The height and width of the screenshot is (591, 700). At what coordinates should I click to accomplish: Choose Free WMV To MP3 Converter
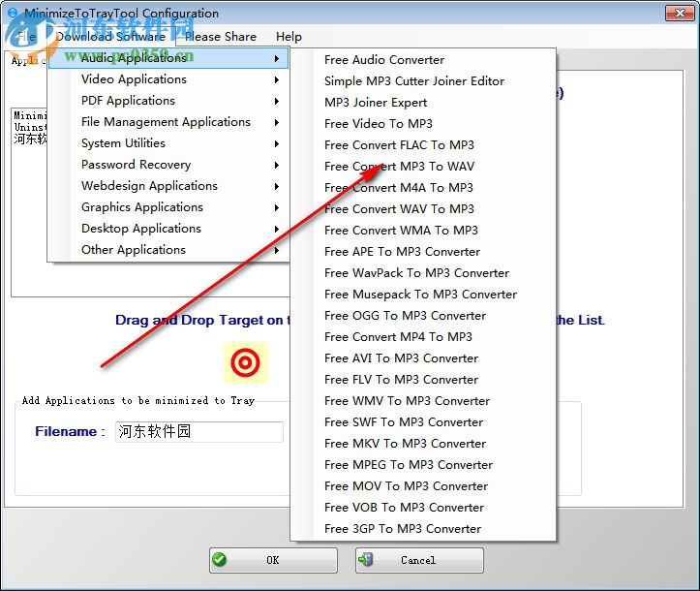[423, 401]
